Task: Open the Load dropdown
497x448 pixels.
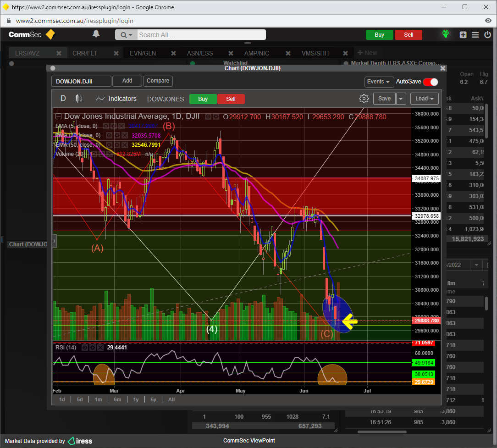Action: point(425,99)
